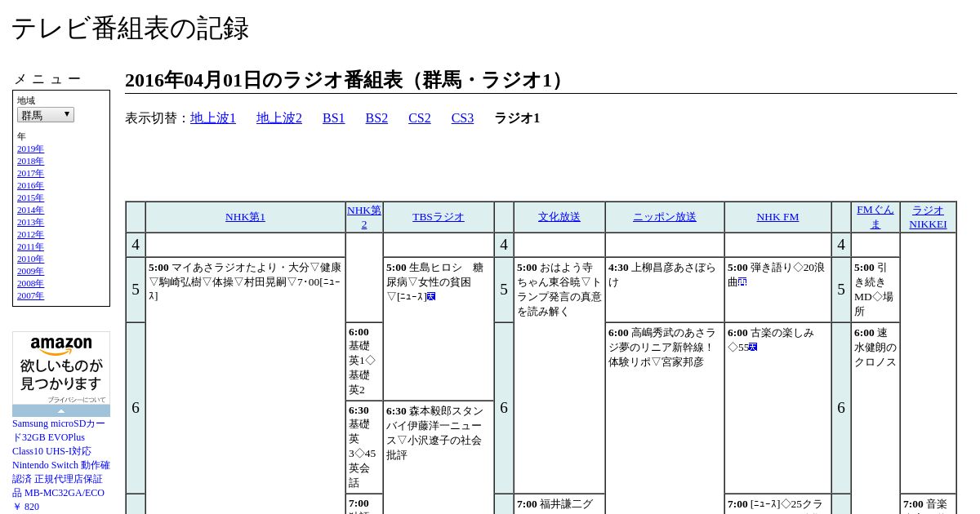
Task: Open the 2013年 archive link
Action: tap(30, 222)
